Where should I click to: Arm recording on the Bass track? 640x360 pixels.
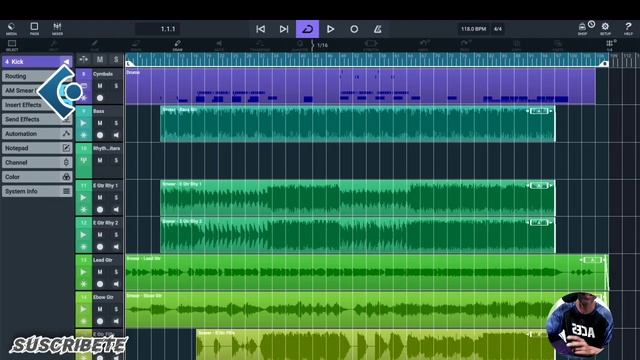tap(100, 135)
